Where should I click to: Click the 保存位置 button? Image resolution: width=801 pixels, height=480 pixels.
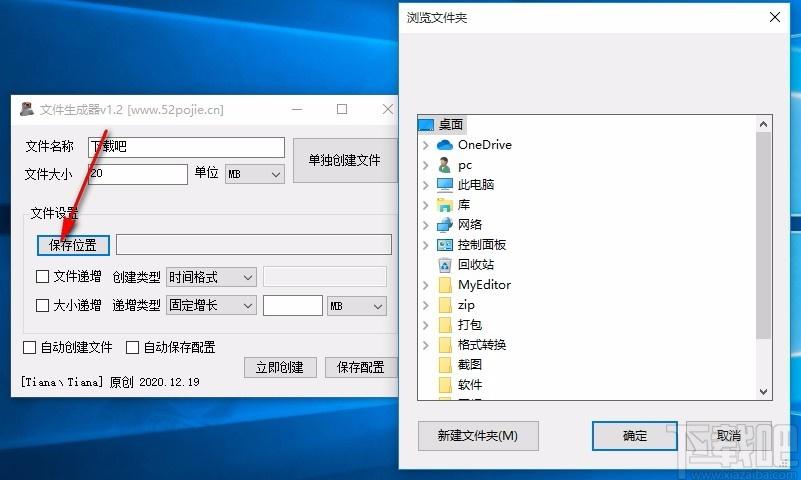click(73, 245)
